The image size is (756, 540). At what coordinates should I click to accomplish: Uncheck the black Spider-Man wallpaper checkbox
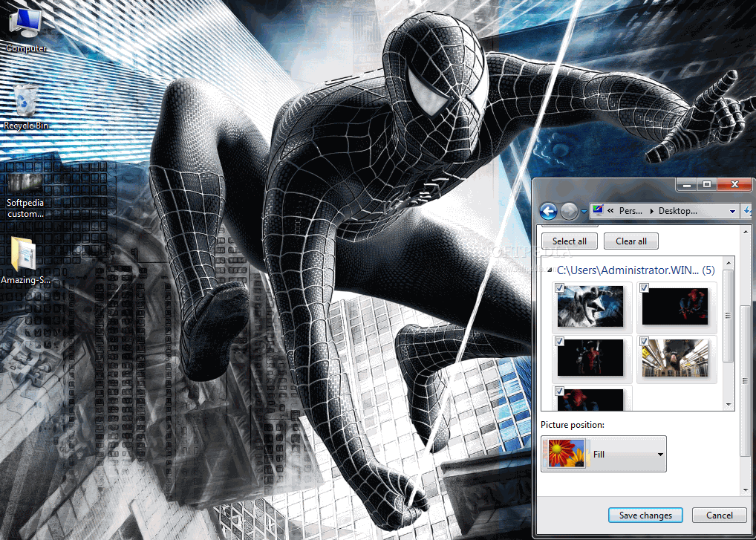(x=559, y=288)
